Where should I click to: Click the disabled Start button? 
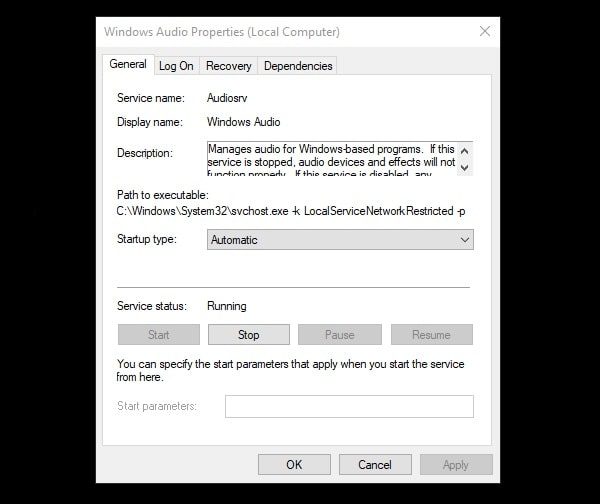coord(159,335)
